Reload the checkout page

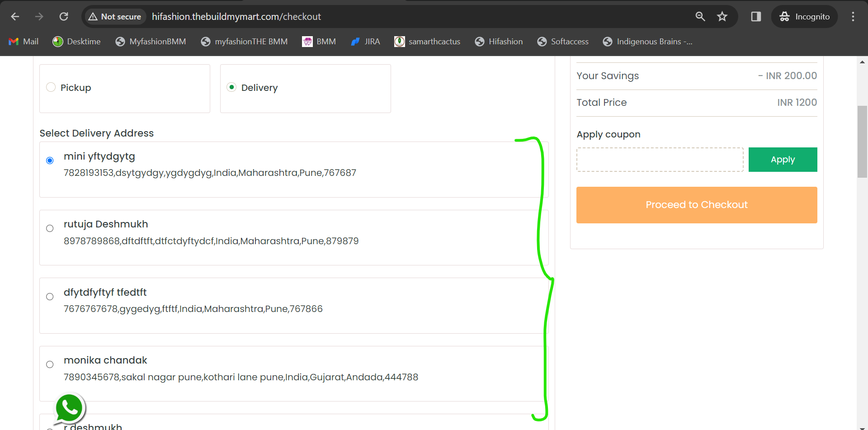64,17
